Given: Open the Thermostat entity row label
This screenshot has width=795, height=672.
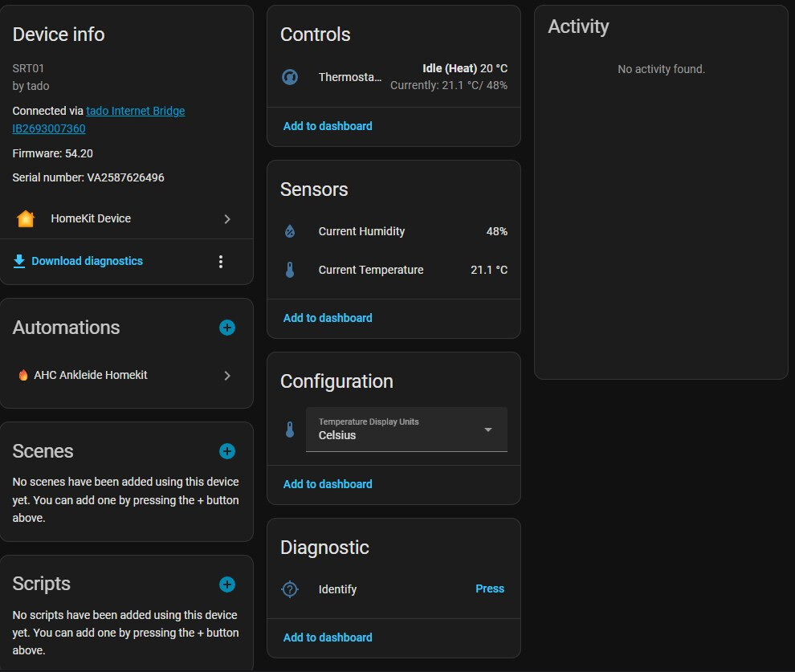Looking at the screenshot, I should [x=350, y=77].
